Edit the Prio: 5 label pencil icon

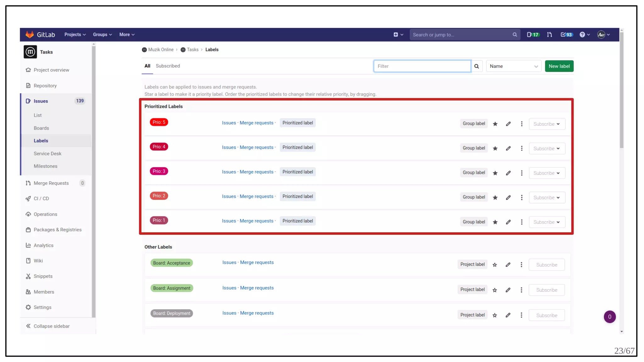point(508,124)
